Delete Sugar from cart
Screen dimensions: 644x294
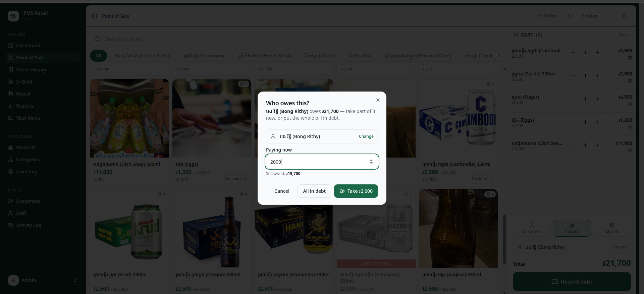point(630,104)
